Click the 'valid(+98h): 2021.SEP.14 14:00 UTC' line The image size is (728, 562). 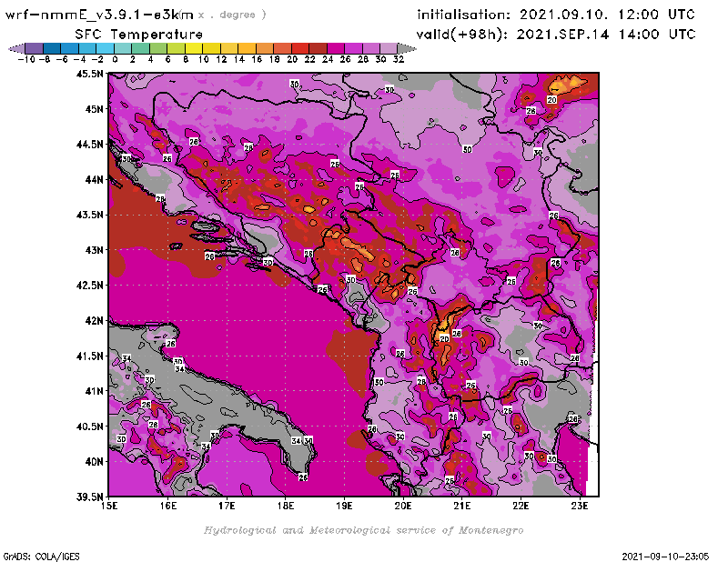[556, 35]
